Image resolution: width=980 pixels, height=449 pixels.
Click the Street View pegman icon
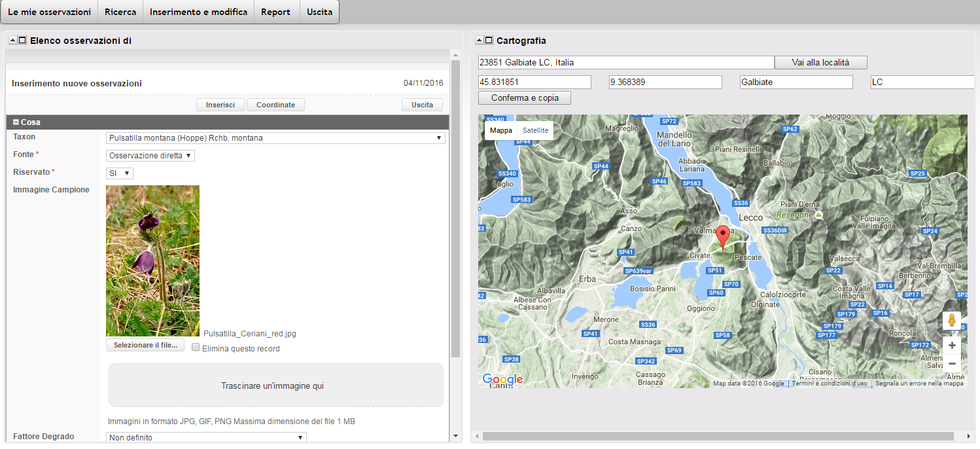click(x=952, y=321)
